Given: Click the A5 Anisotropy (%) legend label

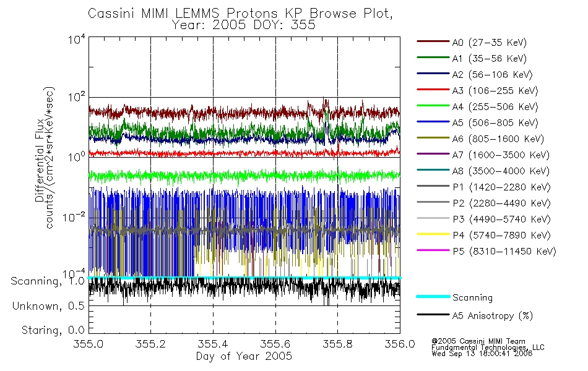Looking at the screenshot, I should pos(493,316).
